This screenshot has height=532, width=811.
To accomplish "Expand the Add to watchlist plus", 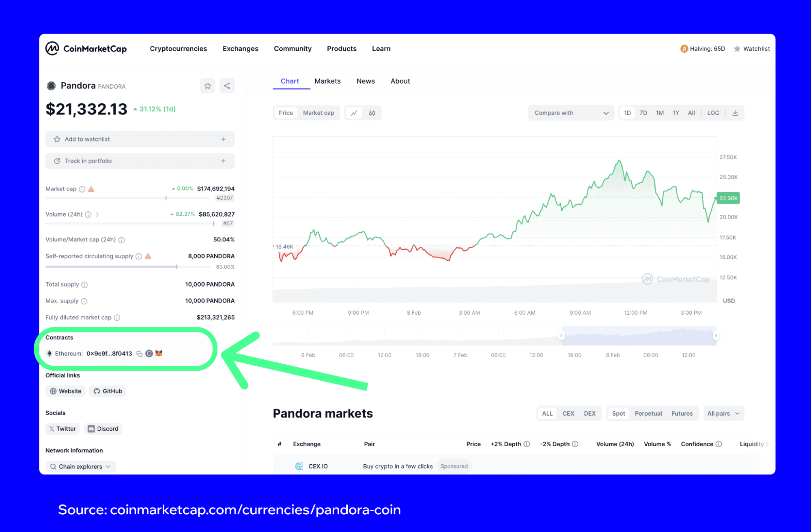I will (x=223, y=139).
